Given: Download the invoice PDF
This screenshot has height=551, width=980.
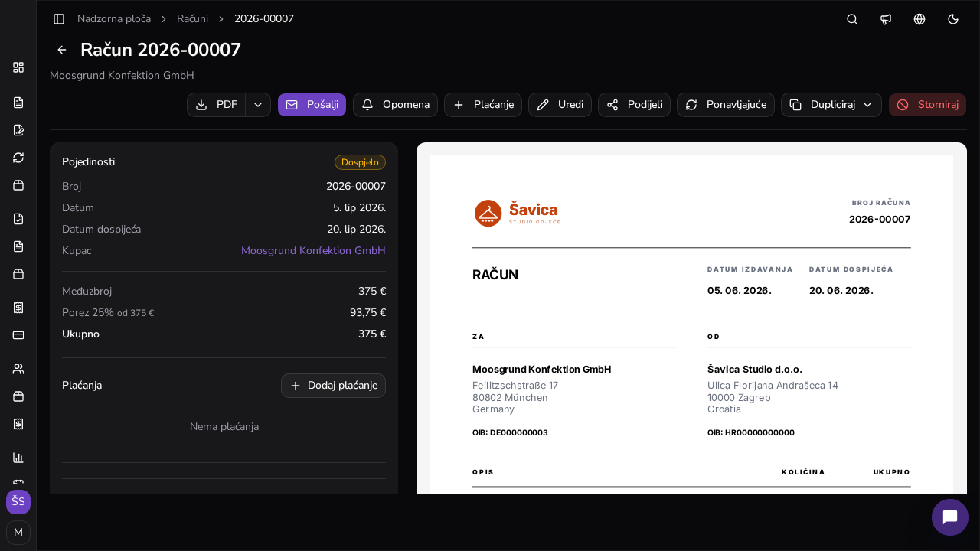Looking at the screenshot, I should (217, 105).
